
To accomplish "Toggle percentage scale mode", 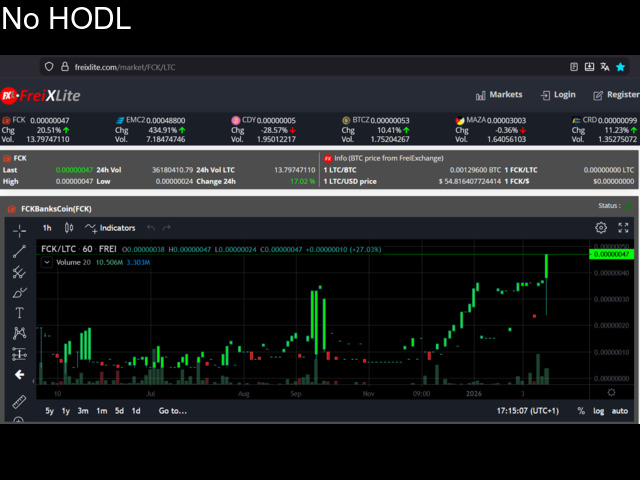I will tap(581, 411).
